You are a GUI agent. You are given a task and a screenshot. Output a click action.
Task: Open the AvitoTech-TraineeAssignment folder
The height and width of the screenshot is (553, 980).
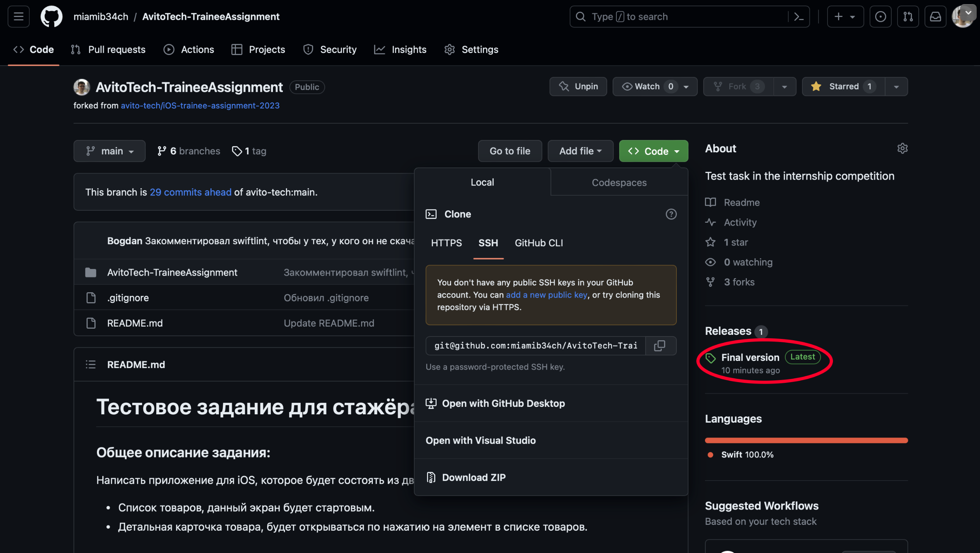click(x=172, y=272)
